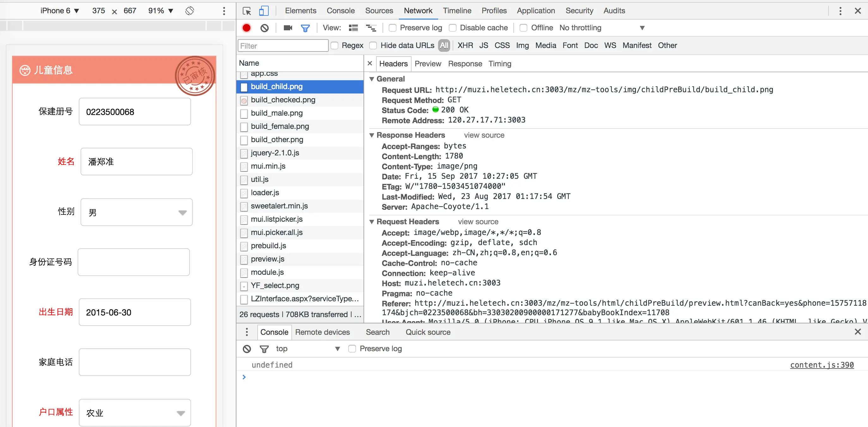Toggle the device toolbar icon
868x427 pixels.
(x=264, y=11)
